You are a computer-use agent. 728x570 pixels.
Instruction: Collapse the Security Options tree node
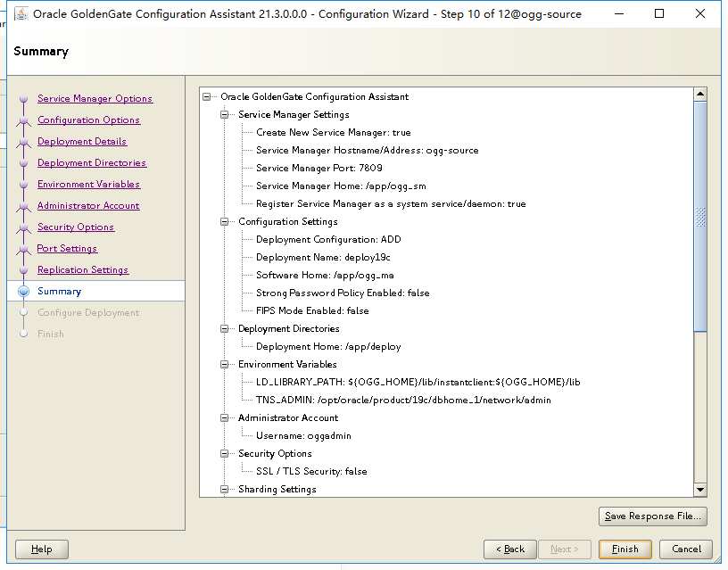pyautogui.click(x=225, y=453)
